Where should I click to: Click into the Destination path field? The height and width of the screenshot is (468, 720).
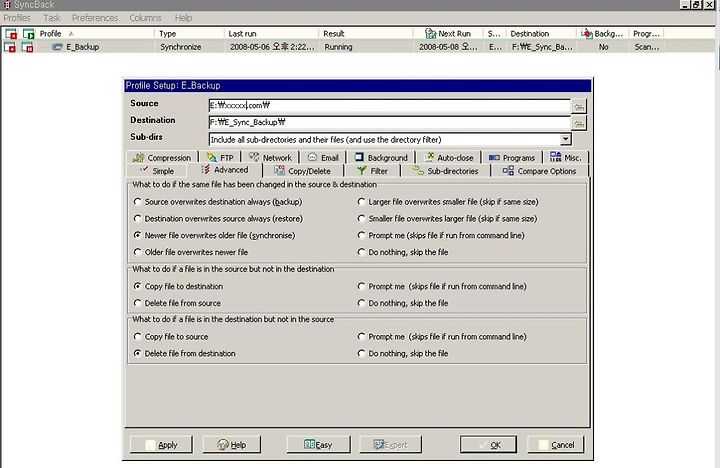[389, 122]
